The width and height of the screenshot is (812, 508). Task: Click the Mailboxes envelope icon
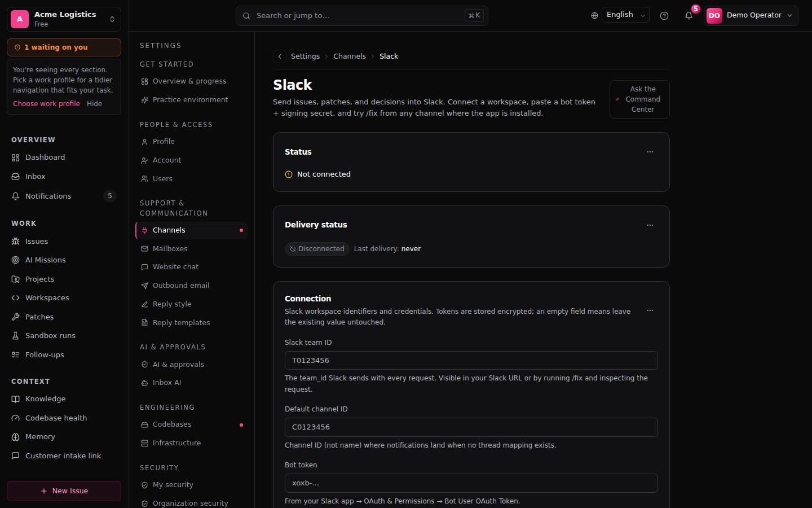pyautogui.click(x=145, y=249)
